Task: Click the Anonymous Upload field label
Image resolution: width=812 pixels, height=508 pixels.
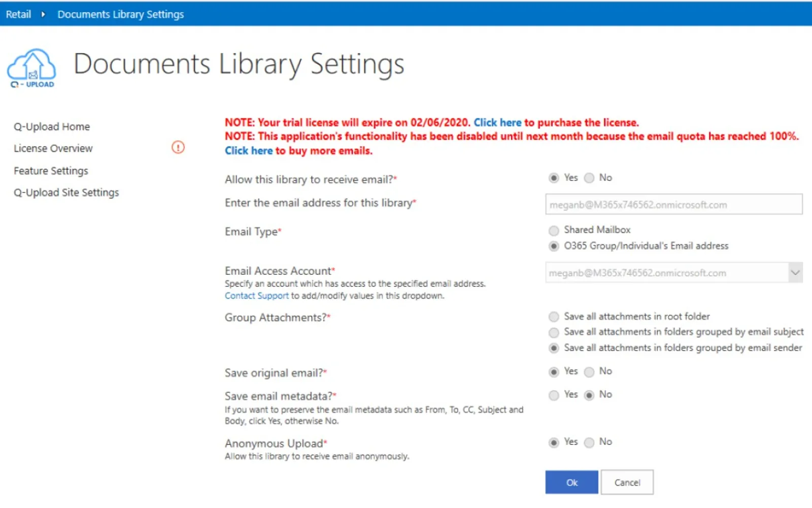Action: pos(276,443)
